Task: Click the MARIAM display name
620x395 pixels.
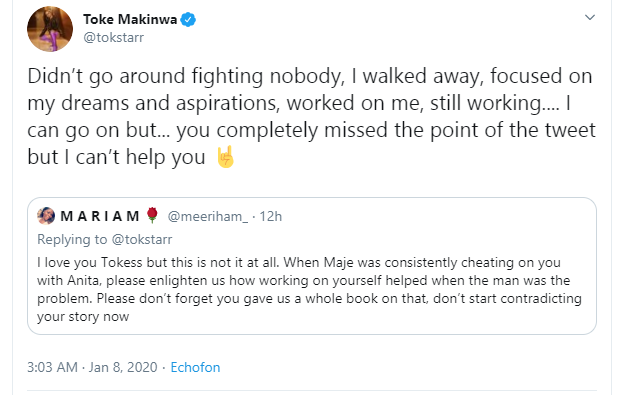Action: 100,216
